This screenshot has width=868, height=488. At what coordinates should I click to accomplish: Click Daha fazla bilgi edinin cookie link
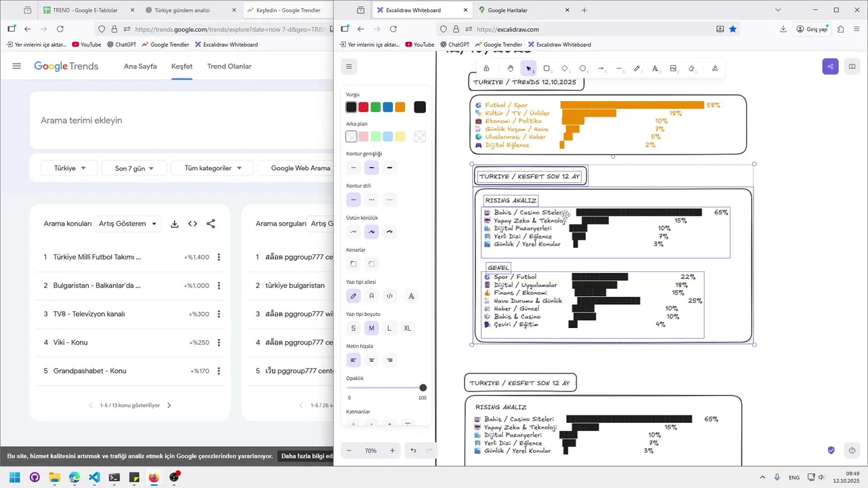307,456
